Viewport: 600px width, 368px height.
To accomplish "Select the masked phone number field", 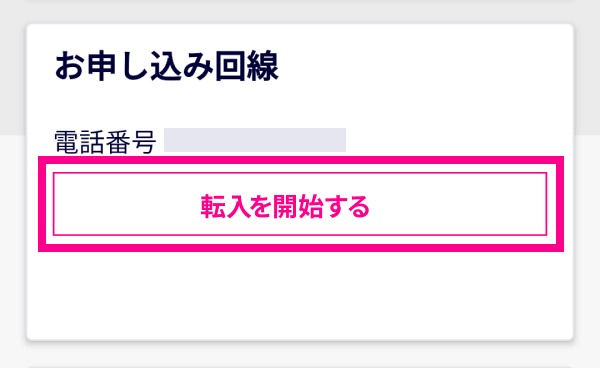I will click(x=255, y=140).
